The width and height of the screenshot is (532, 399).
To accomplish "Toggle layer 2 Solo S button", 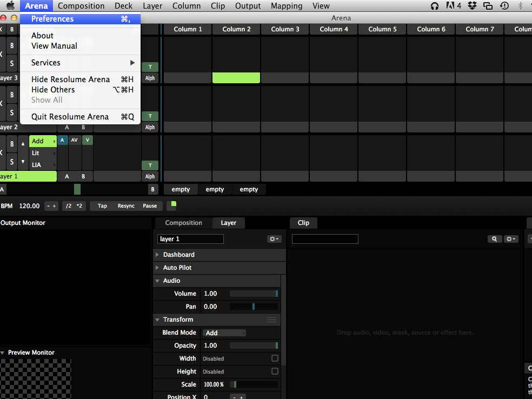I will [12, 112].
